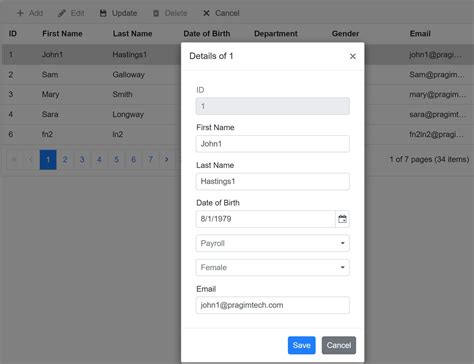Click the Update toolbar button
The height and width of the screenshot is (364, 474).
(x=118, y=13)
